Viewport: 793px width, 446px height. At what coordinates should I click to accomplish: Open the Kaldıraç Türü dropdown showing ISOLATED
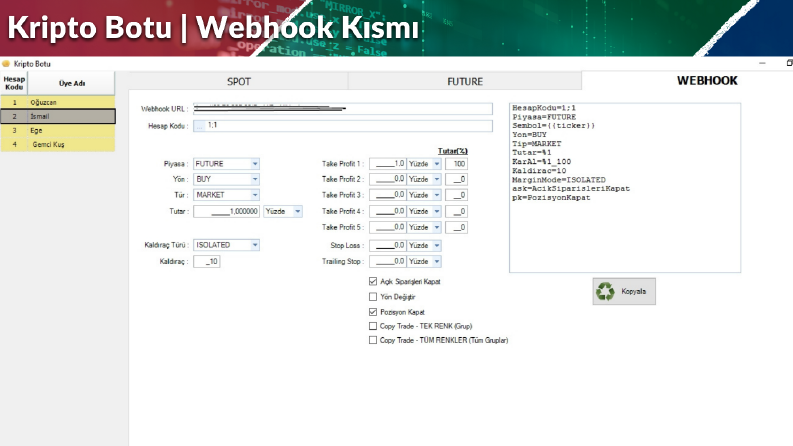point(255,245)
